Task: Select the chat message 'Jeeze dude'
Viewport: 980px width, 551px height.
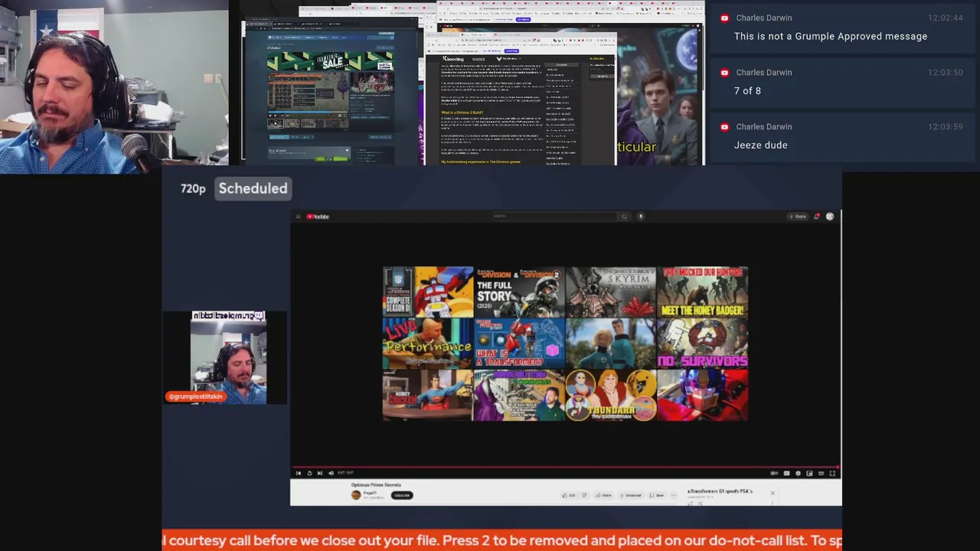Action: (x=760, y=145)
